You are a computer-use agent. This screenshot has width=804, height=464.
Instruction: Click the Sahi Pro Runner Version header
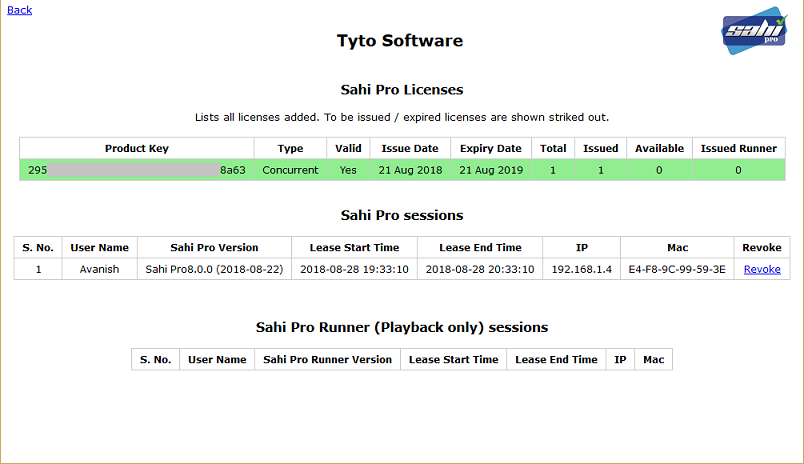click(x=329, y=359)
